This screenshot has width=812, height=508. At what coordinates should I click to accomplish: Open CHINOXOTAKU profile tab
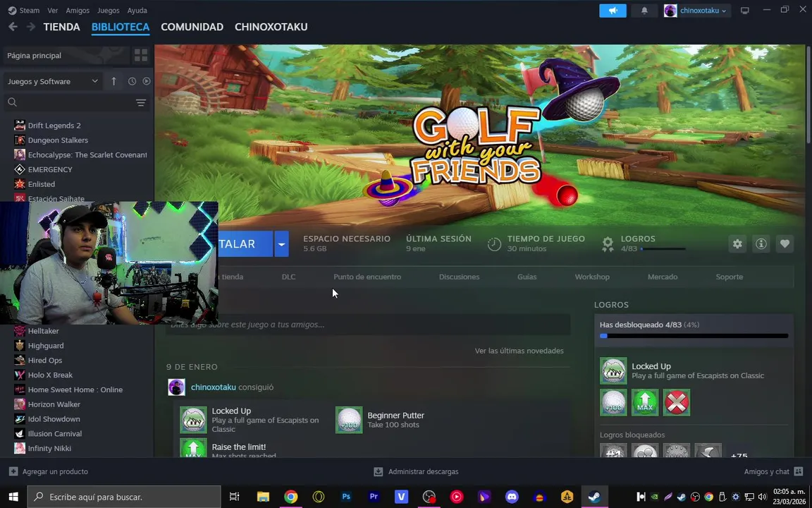pyautogui.click(x=271, y=27)
